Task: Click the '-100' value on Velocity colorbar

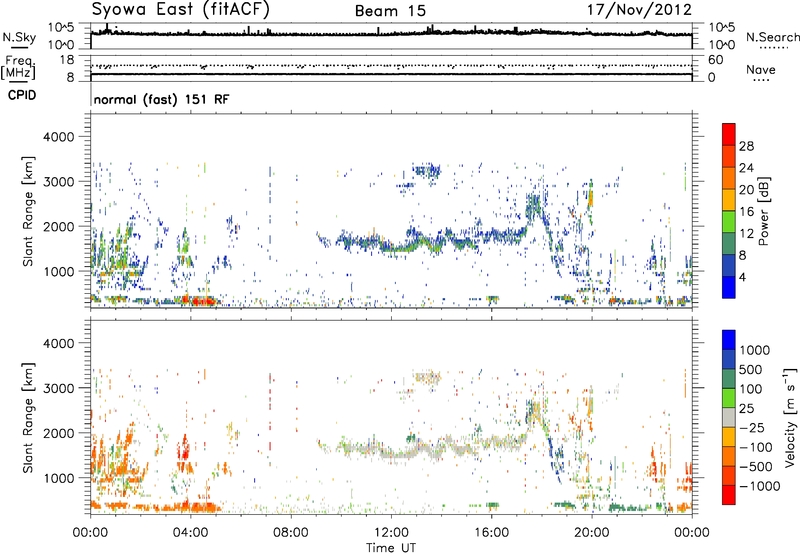Action: [x=756, y=447]
